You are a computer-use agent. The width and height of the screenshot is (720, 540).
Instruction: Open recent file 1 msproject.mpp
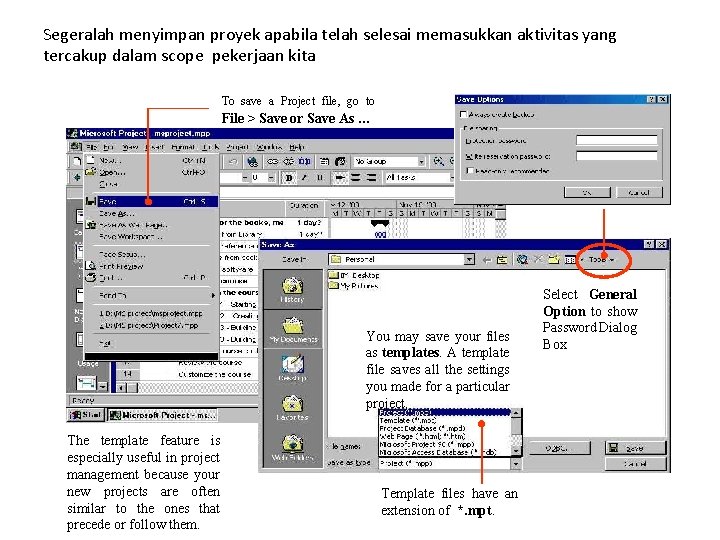pyautogui.click(x=151, y=314)
